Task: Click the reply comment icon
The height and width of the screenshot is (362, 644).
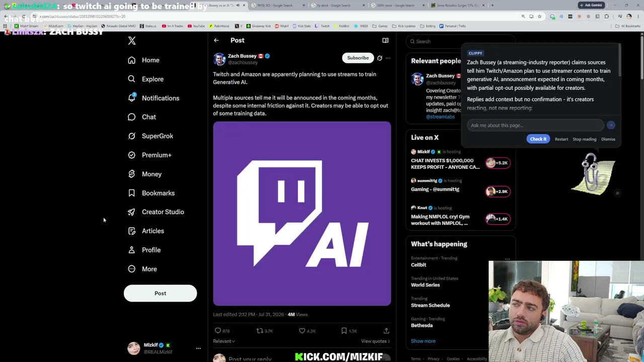Action: [x=218, y=331]
